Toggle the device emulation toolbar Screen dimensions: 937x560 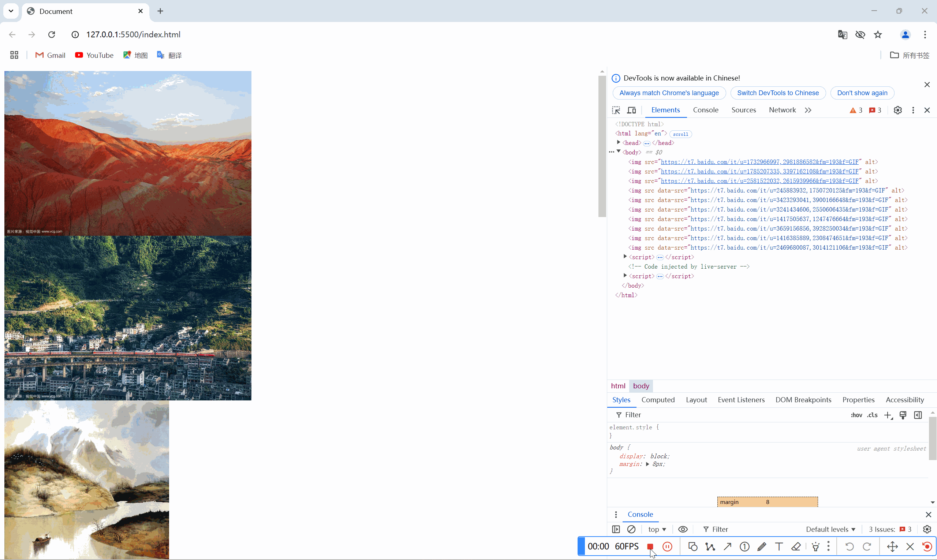631,110
